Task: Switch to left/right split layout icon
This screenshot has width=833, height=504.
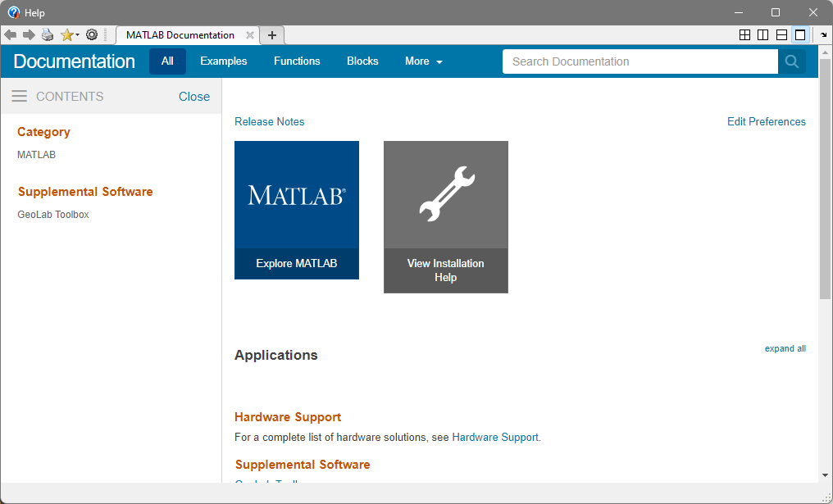Action: pos(762,35)
